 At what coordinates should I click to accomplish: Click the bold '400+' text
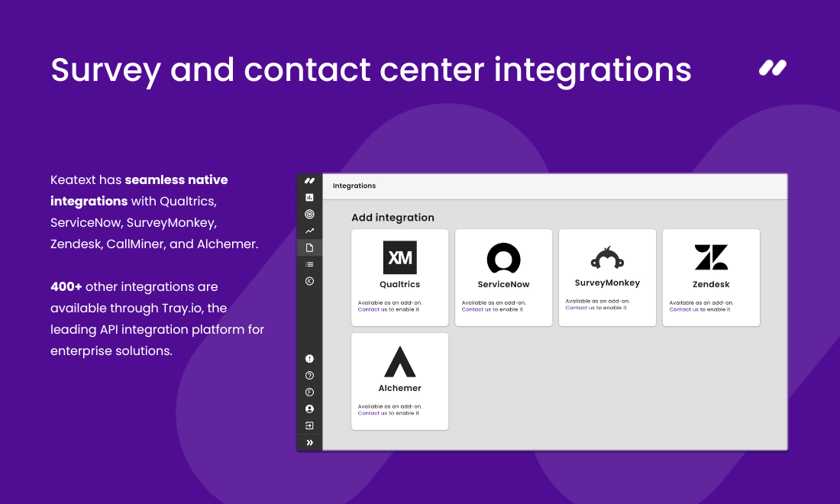coord(66,286)
